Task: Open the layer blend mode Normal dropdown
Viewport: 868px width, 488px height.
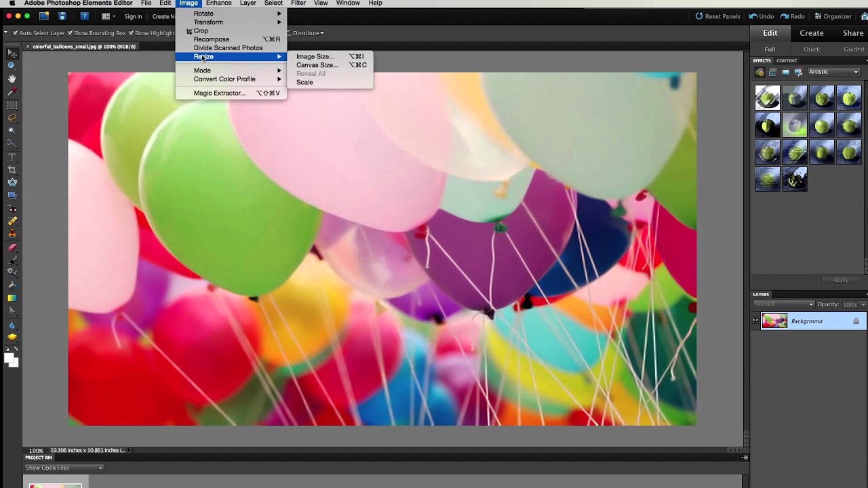Action: tap(783, 304)
